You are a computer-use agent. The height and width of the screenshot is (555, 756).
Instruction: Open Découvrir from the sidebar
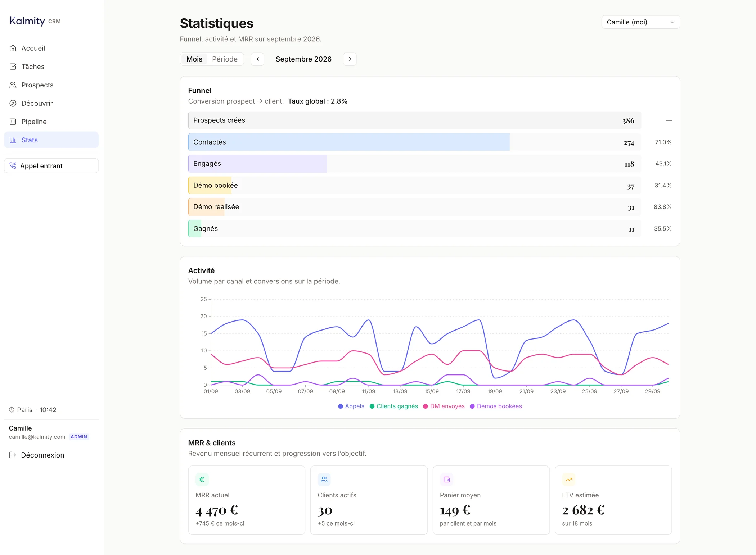tap(51, 103)
